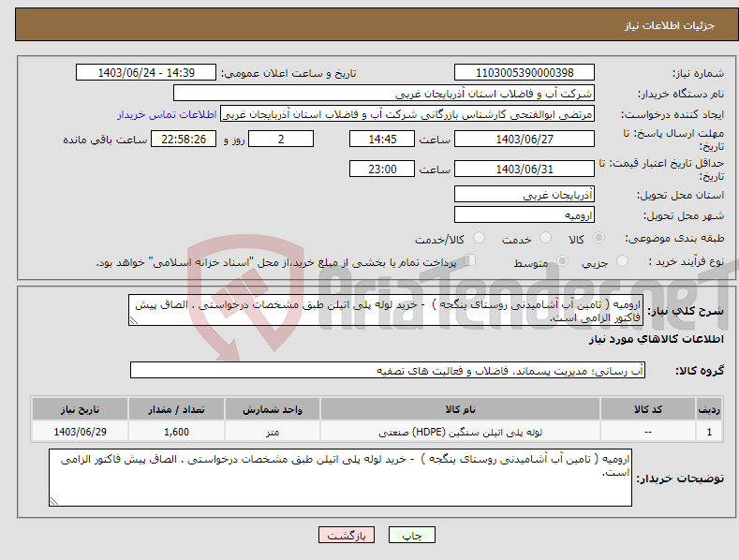This screenshot has height=560, width=739.
Task: Click the ردیف column header
Action: (x=709, y=409)
